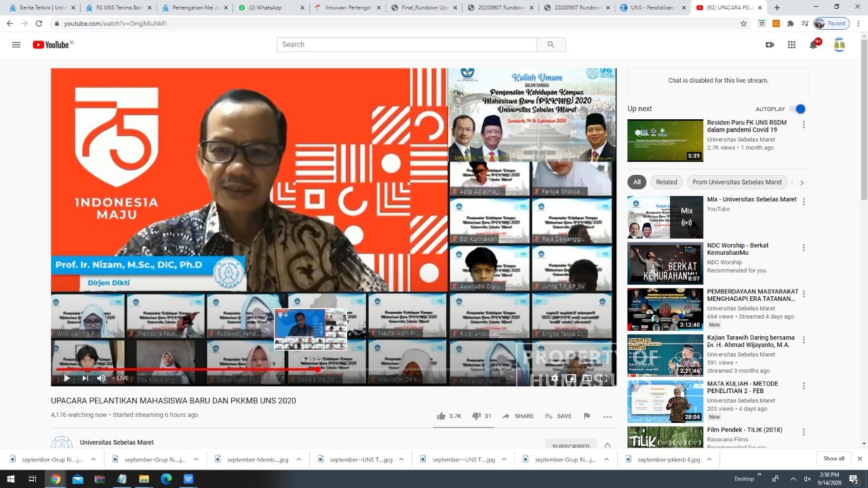Click the SUBSCRIBE button
This screenshot has height=488, width=868.
[x=570, y=446]
